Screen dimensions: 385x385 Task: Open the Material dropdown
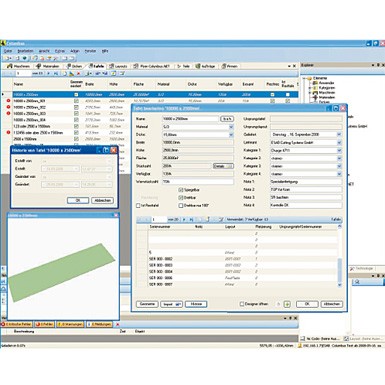tap(231, 127)
